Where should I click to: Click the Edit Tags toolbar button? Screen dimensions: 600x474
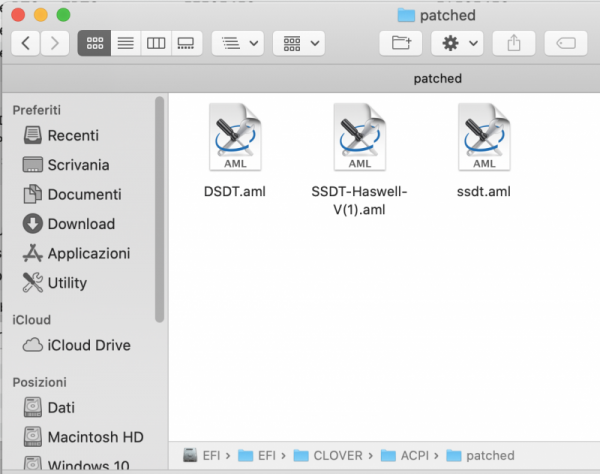565,43
